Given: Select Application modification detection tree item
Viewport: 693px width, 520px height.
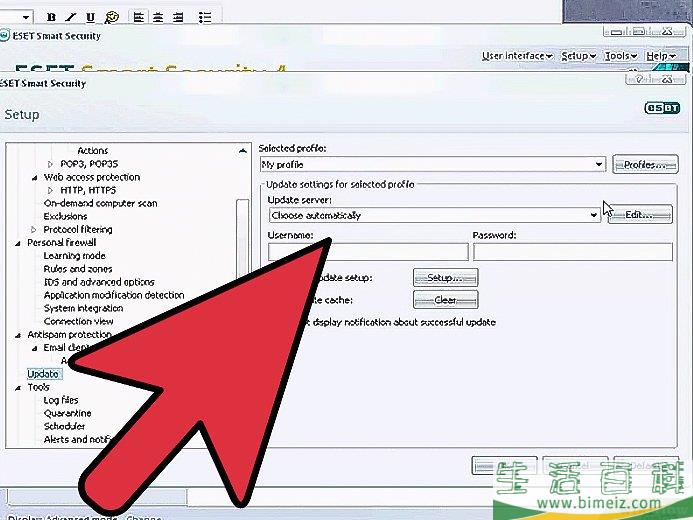Looking at the screenshot, I should [x=114, y=295].
